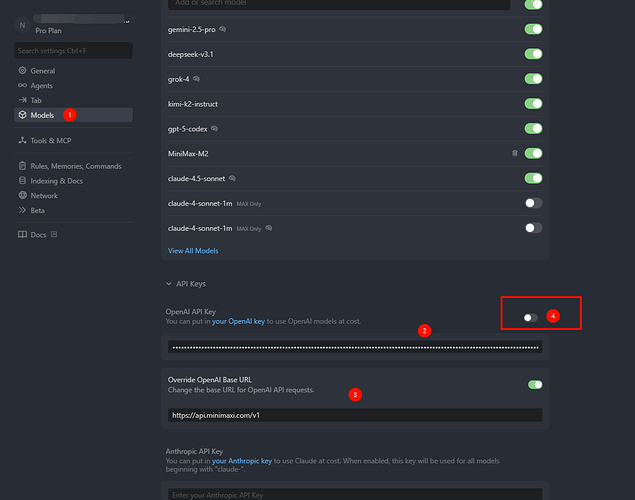Click the OpenAI base URL field
Viewport: 635px width, 500px height.
click(355, 414)
